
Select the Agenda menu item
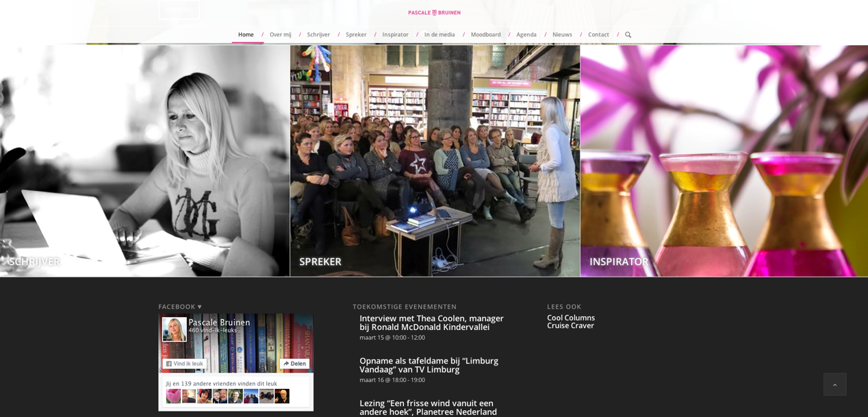coord(526,35)
